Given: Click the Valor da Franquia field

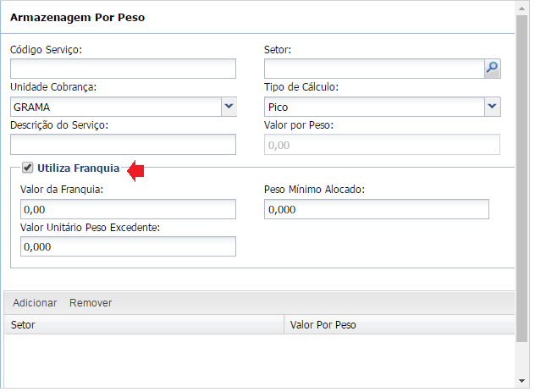Looking at the screenshot, I should (128, 209).
